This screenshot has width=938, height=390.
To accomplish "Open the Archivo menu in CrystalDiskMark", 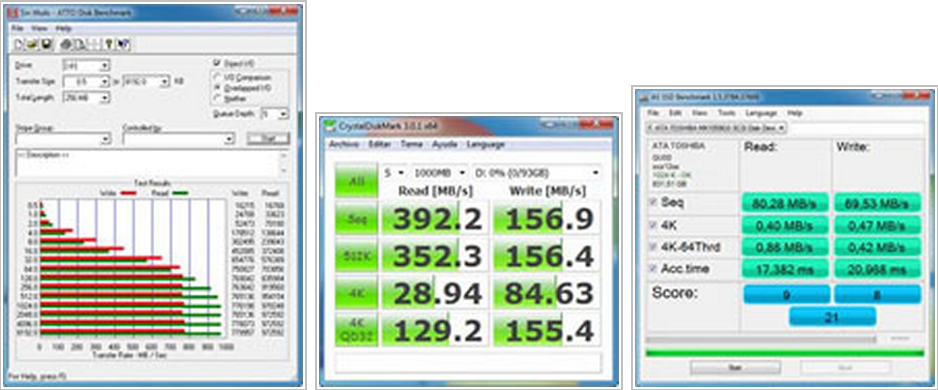I will pyautogui.click(x=344, y=145).
